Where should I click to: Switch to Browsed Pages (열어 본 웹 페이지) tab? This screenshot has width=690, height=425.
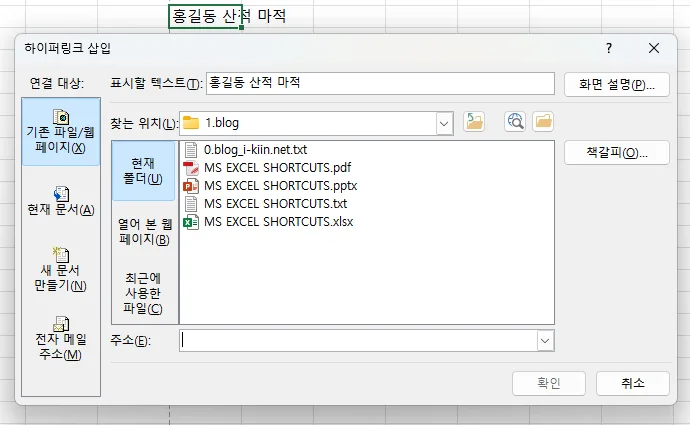144,231
